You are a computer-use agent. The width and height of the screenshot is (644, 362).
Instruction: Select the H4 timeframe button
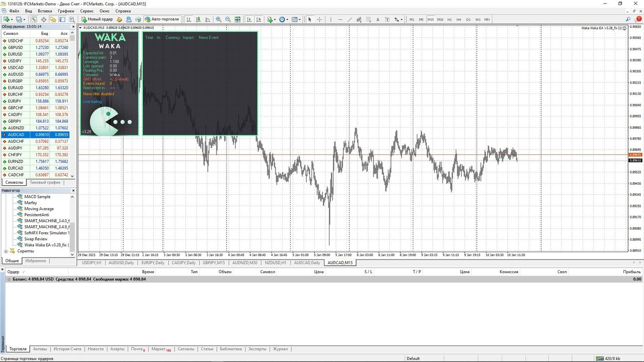459,19
